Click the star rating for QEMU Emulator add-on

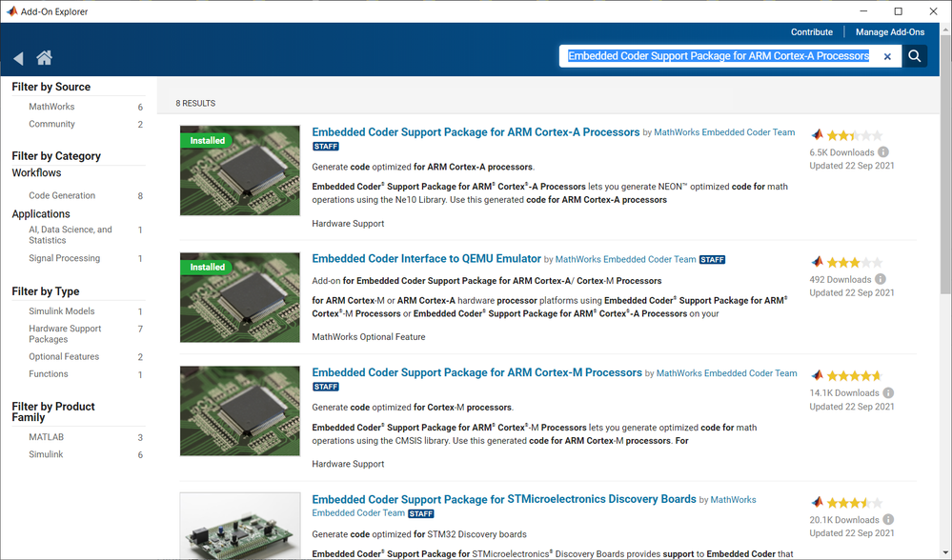(x=854, y=262)
